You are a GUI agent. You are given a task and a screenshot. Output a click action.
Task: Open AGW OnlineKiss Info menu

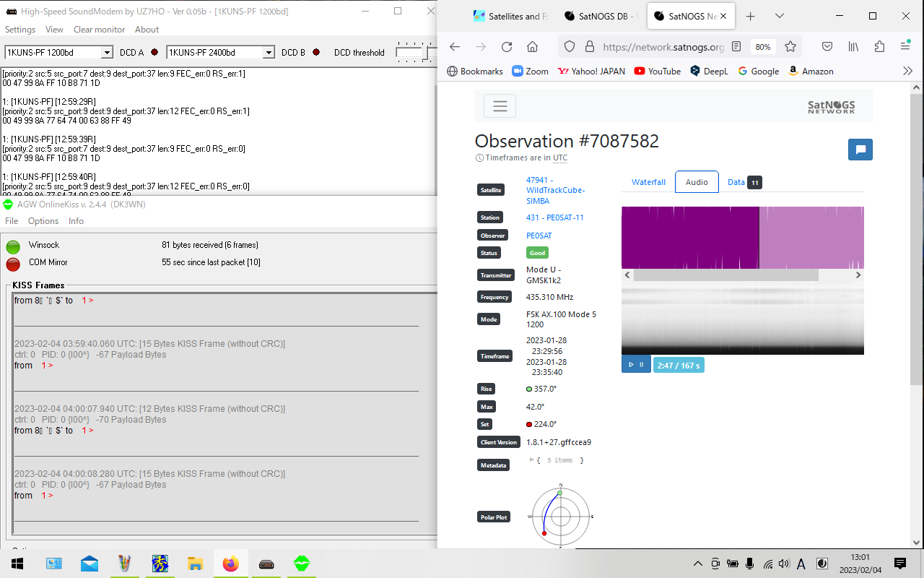click(x=76, y=221)
